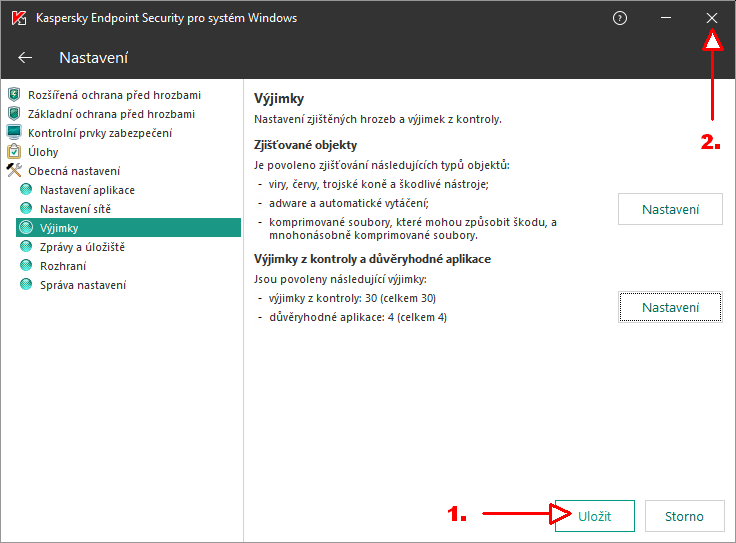
Task: Click the bullet icon of selected Výjimky
Action: coord(26,228)
